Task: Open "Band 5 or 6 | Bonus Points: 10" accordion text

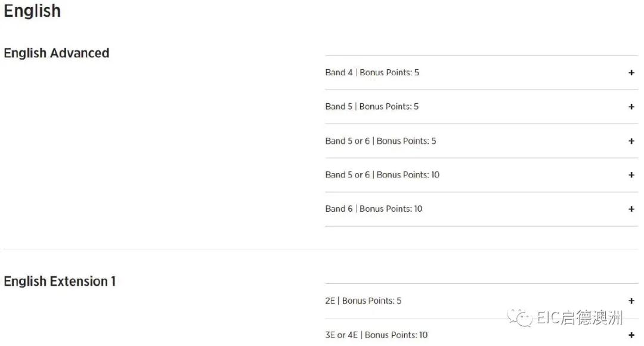Action: [x=382, y=175]
